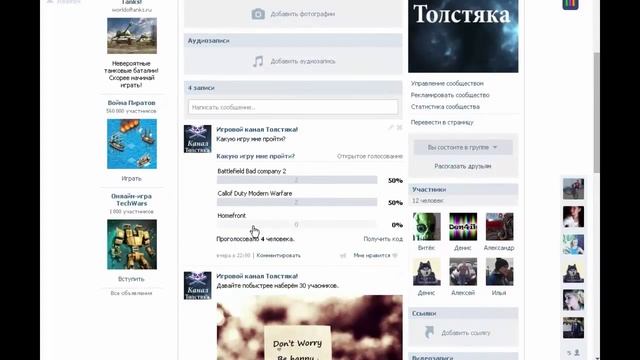This screenshot has width=640, height=360.
Task: Open the second post author Игровой канал Толстяка!
Action: [x=257, y=276]
